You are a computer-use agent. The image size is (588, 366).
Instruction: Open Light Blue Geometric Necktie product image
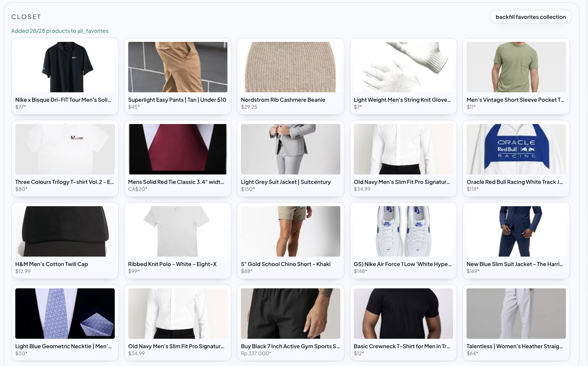coord(65,313)
